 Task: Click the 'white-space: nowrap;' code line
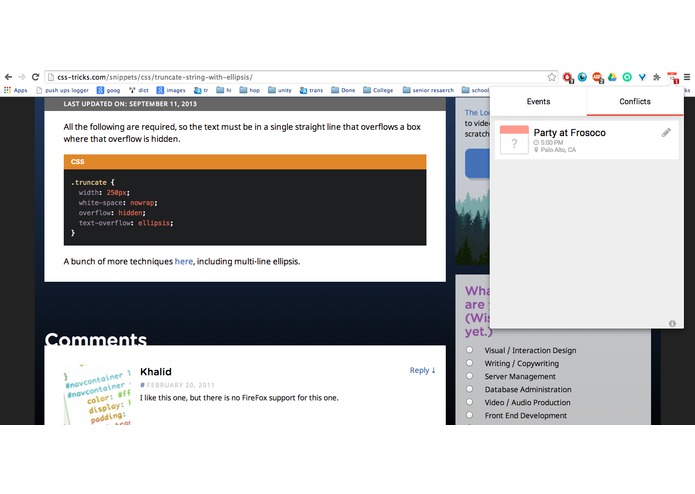118,202
